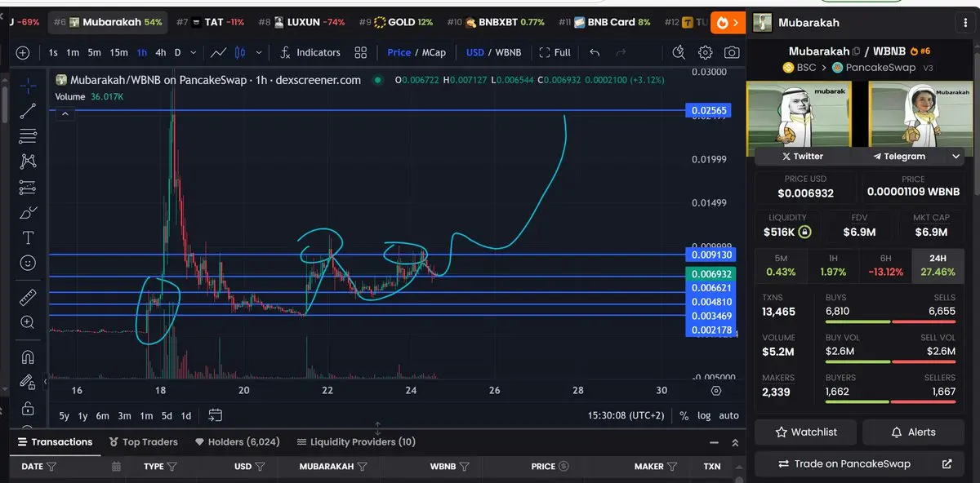Image resolution: width=980 pixels, height=483 pixels.
Task: Switch to Liquidity Providers (10) tab
Action: (356, 441)
